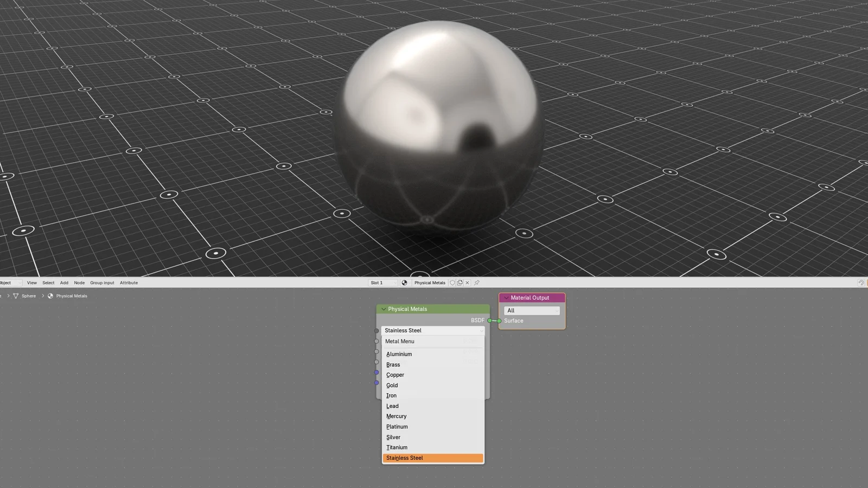
Task: Open the All output target dropdown on Material Output
Action: [532, 310]
